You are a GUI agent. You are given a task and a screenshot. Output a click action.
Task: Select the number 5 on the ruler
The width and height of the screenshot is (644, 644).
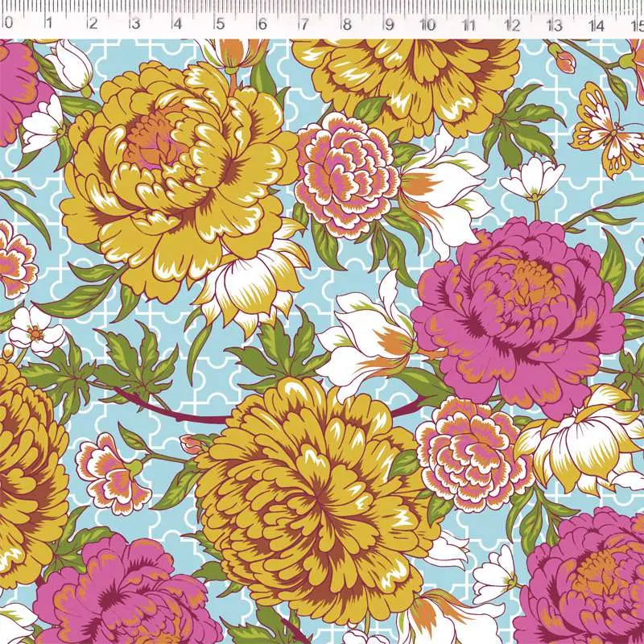click(219, 24)
